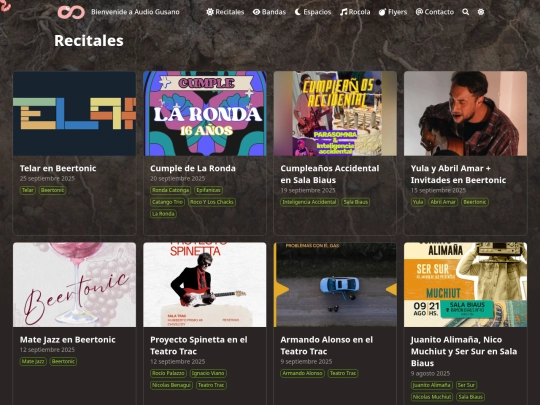
Task: Click the '9 agosto 2025' date text
Action: pos(430,373)
